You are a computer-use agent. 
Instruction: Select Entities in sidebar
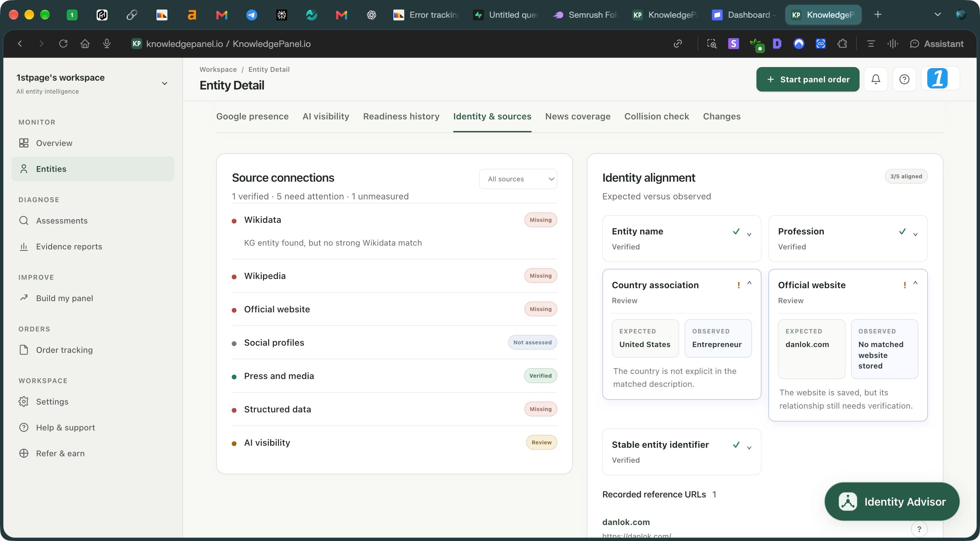93,169
